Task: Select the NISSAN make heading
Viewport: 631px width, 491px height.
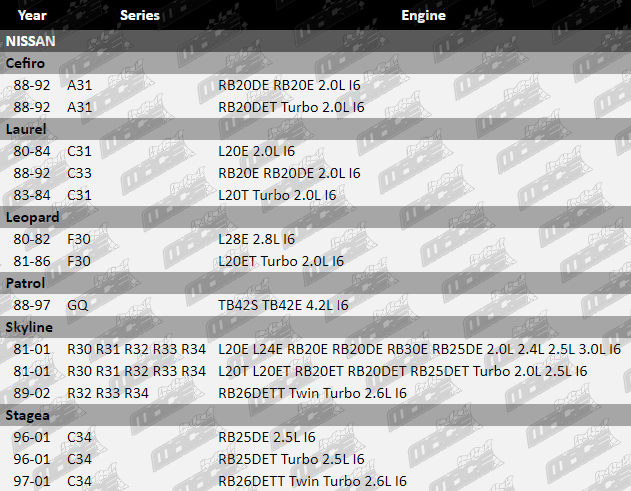Action: (x=31, y=41)
